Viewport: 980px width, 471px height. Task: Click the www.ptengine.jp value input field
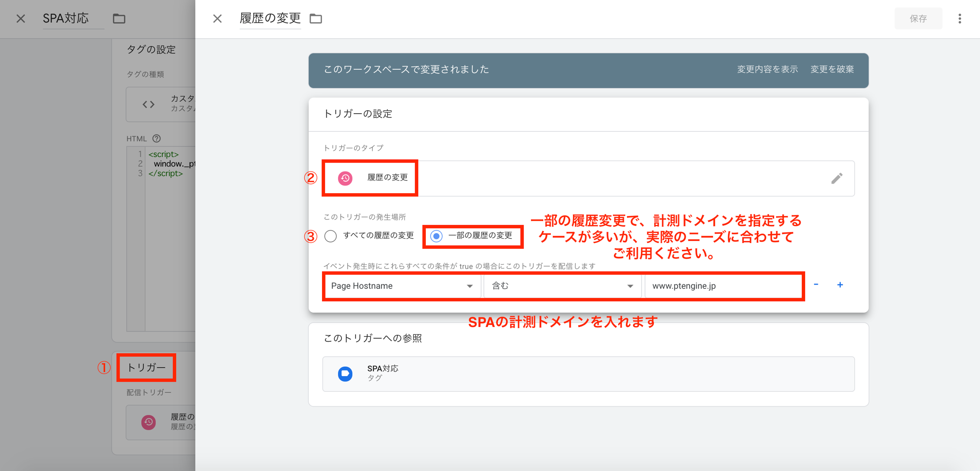click(723, 286)
